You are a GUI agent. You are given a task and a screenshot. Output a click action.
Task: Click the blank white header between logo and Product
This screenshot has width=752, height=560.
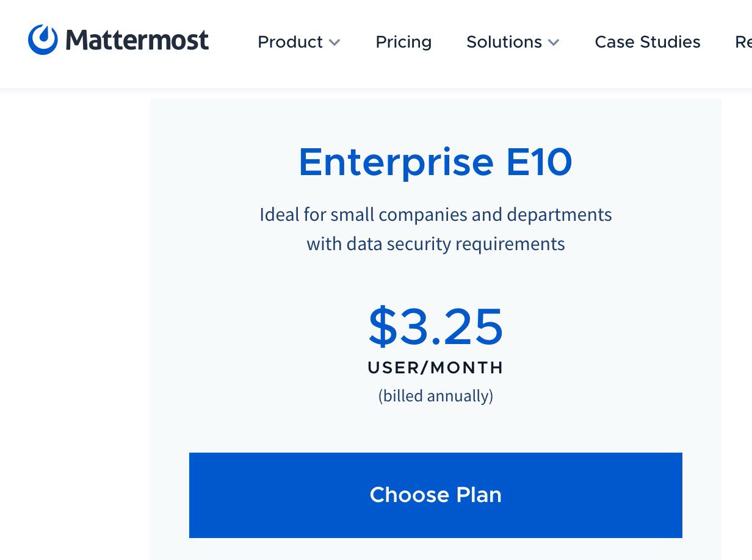233,42
